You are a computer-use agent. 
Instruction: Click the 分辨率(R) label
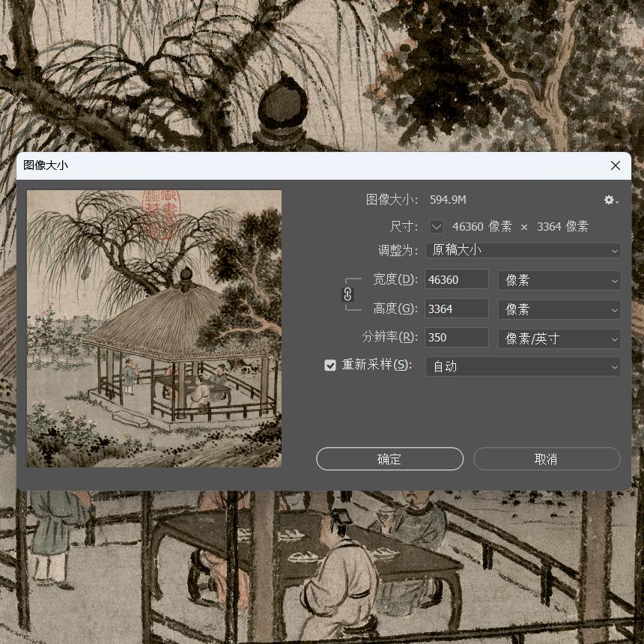point(389,337)
